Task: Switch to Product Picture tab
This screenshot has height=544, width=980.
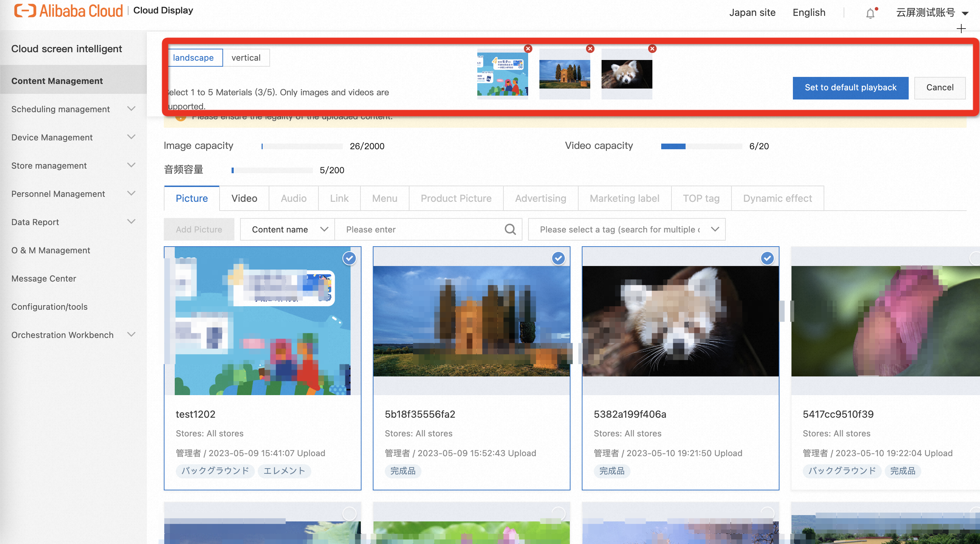Action: (456, 198)
